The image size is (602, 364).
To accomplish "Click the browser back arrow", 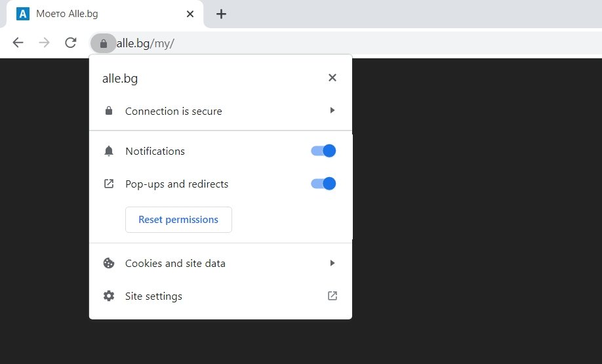I will coord(18,43).
